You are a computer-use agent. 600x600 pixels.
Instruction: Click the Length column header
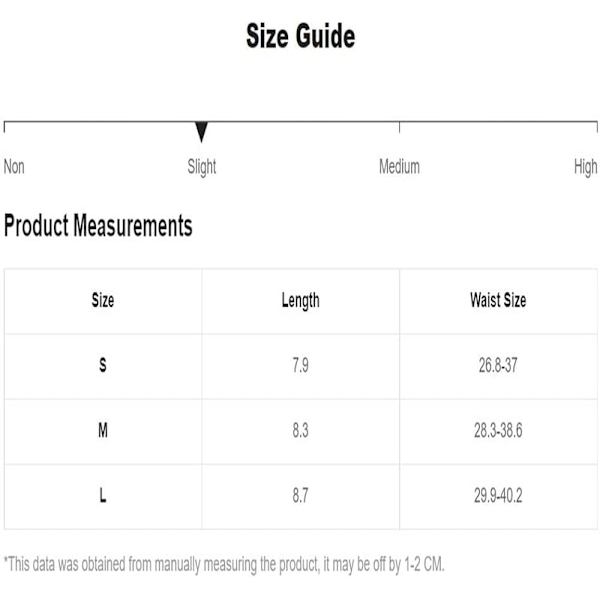[x=300, y=301]
